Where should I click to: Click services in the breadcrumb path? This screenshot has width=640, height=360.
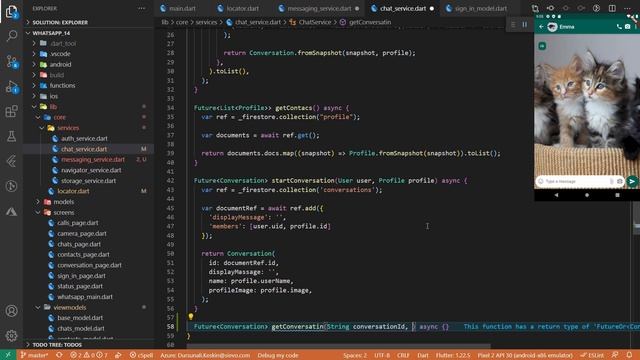click(206, 22)
